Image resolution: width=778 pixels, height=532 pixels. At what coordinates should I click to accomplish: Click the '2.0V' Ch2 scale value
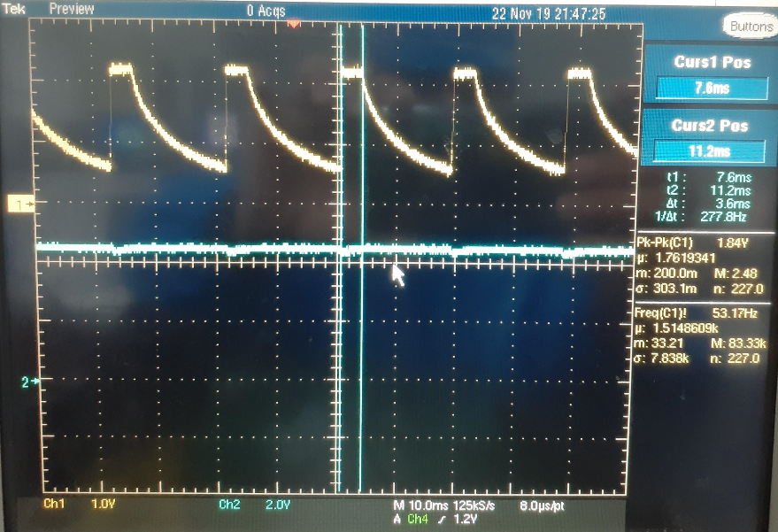tap(278, 505)
